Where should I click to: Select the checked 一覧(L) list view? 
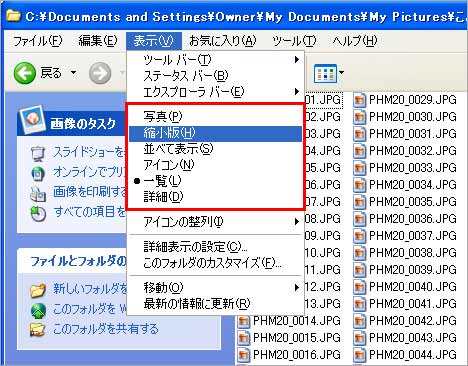[215, 181]
